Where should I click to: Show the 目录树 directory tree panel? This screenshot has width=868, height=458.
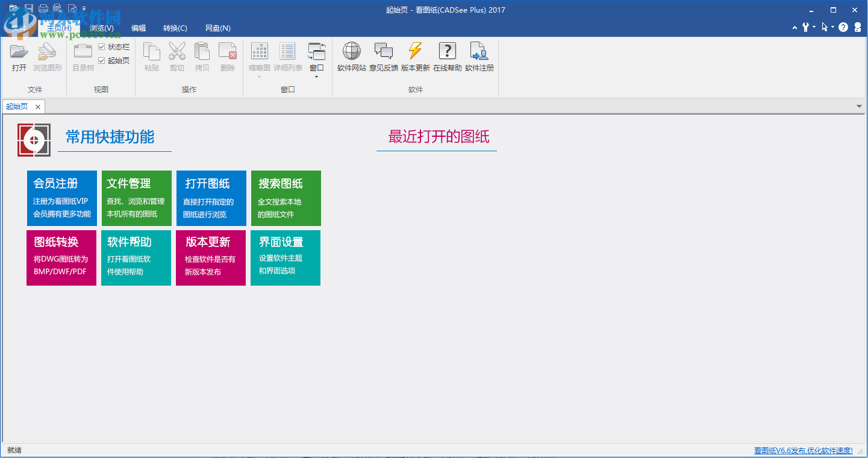tap(82, 57)
